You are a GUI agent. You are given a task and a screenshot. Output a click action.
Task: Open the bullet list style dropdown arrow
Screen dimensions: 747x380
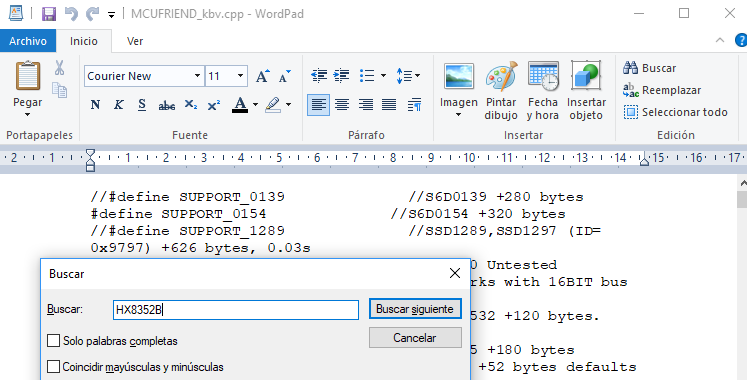coord(383,76)
